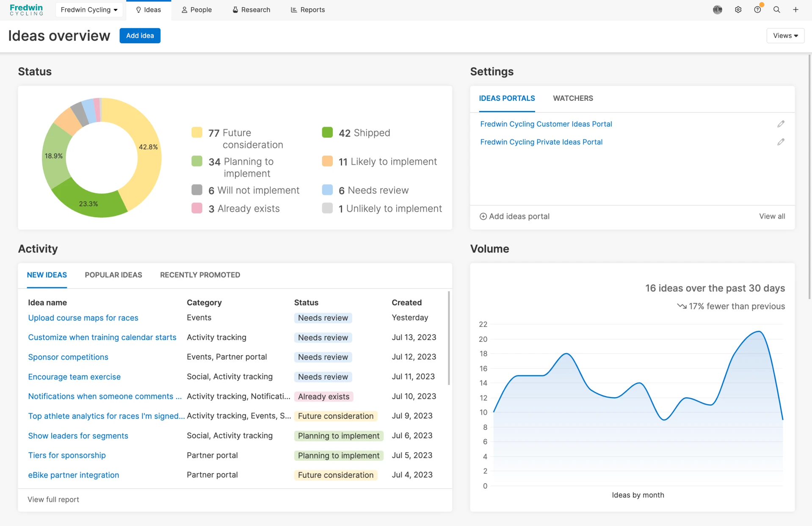812x526 pixels.
Task: Click light green Planning to implement swatch
Action: [x=197, y=161]
